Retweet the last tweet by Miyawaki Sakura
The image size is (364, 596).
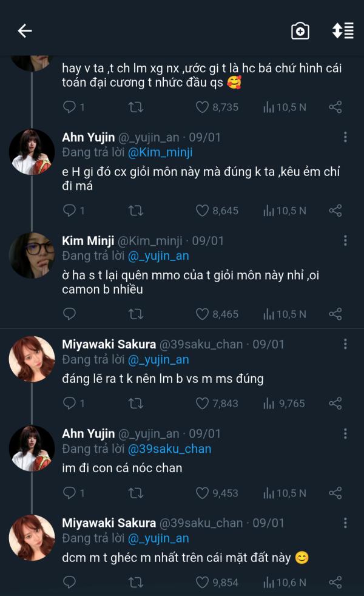pos(136,582)
